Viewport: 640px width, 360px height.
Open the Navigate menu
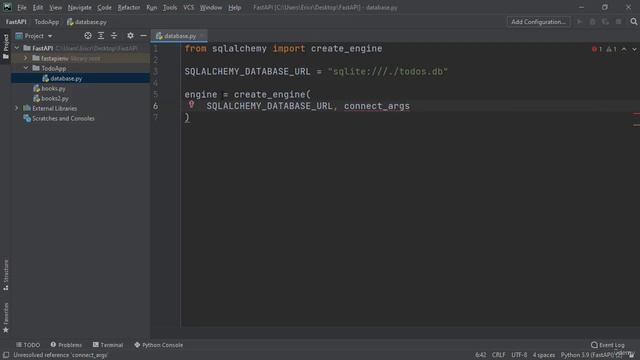click(80, 8)
